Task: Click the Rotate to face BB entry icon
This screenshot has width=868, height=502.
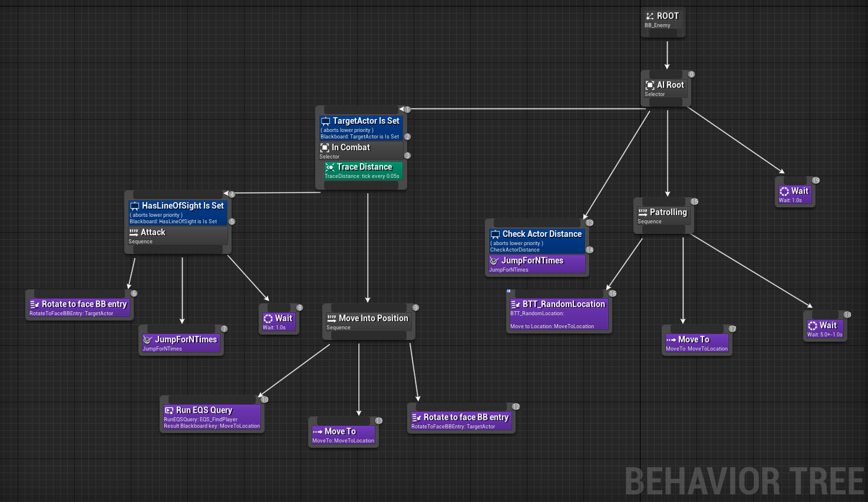Action: point(34,305)
